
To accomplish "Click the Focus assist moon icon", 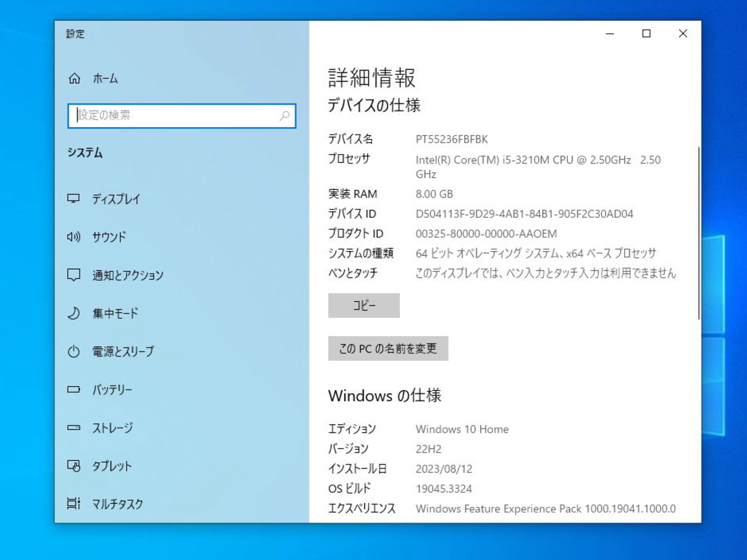I will [73, 314].
